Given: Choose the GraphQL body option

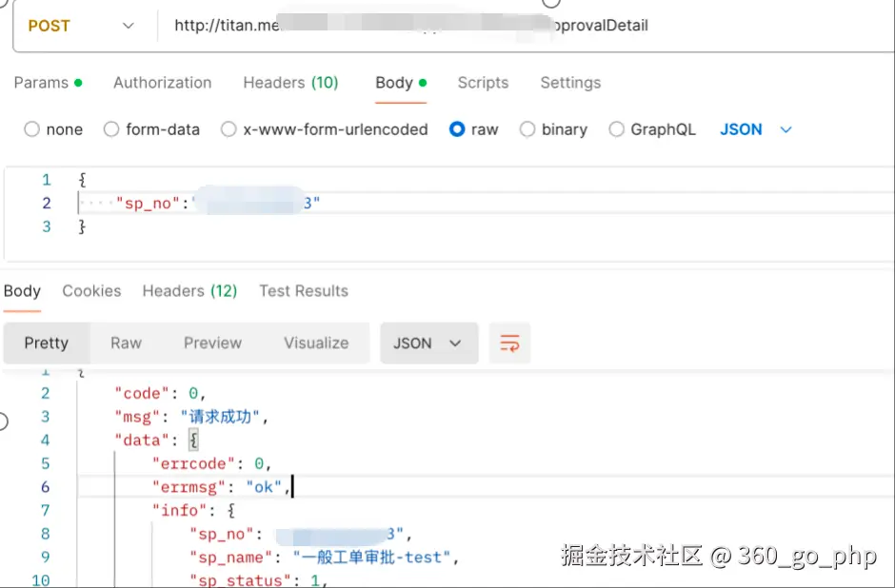Looking at the screenshot, I should click(617, 129).
